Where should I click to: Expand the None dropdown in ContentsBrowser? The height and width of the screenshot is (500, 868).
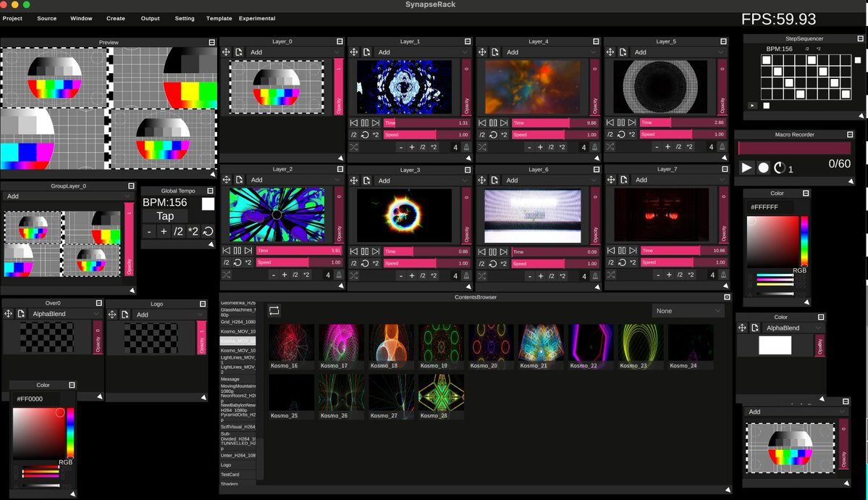[x=687, y=311]
